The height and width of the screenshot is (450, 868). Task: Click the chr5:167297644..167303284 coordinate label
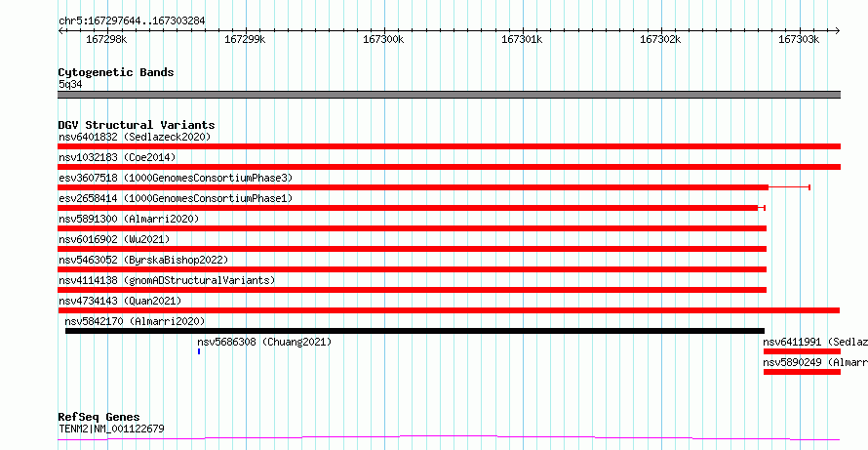tap(132, 20)
